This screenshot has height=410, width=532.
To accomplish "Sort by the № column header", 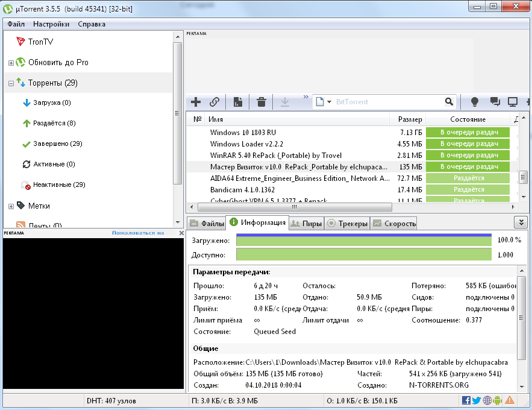I will tap(197, 119).
